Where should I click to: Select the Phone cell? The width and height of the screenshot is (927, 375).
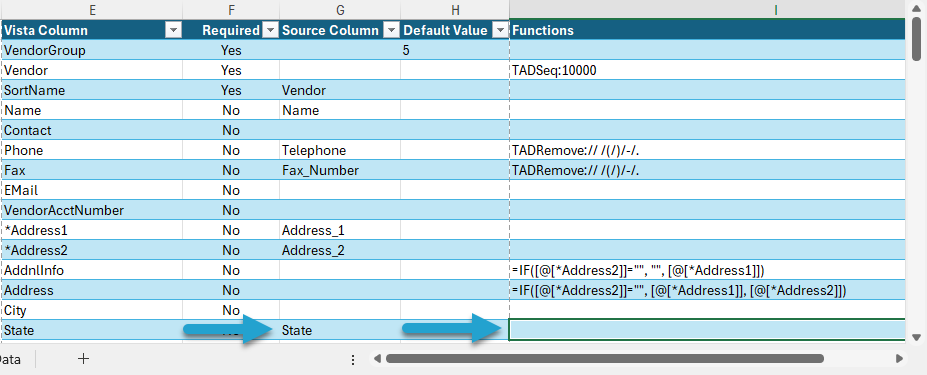(x=92, y=150)
